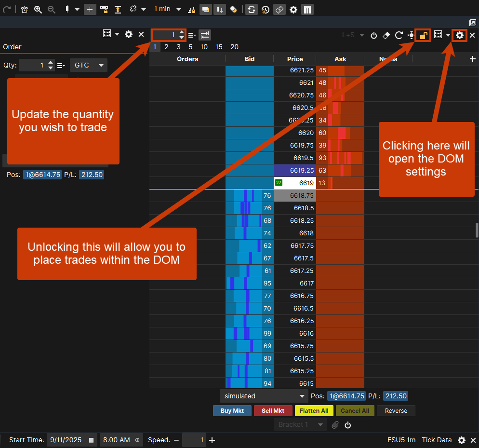Click the DOM refresh arrow icon
The height and width of the screenshot is (448, 479).
(x=399, y=35)
